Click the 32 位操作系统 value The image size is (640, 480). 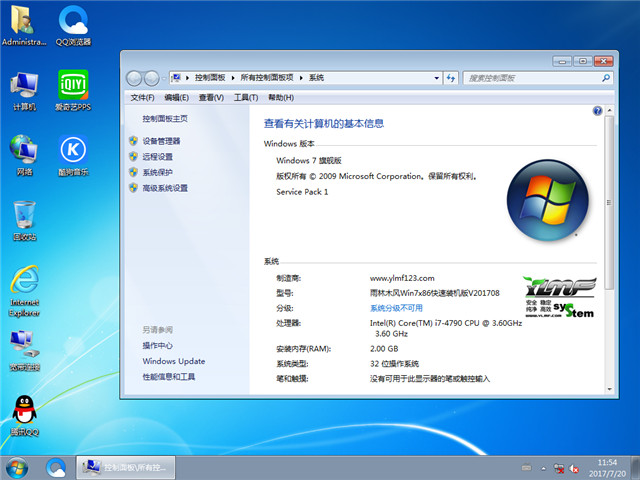click(x=394, y=364)
